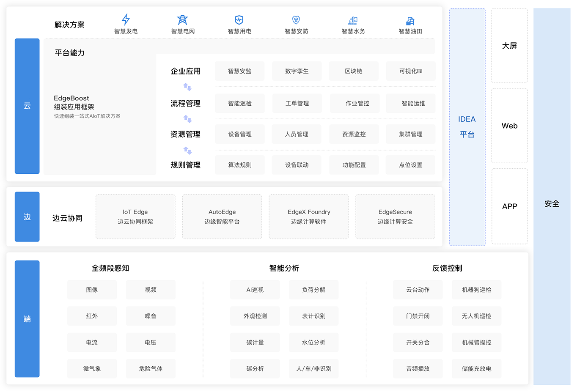
Task: Open the 大屏 display option
Action: pyautogui.click(x=509, y=46)
